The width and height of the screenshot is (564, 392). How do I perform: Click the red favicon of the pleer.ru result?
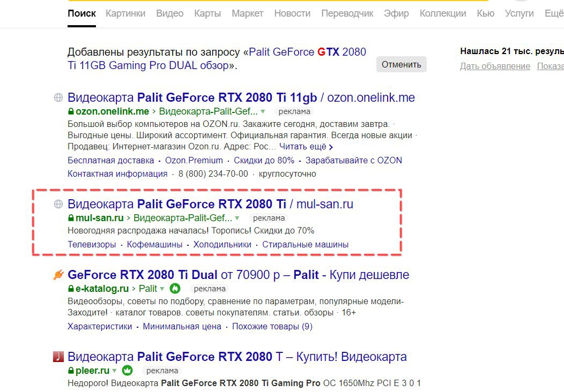coord(58,357)
